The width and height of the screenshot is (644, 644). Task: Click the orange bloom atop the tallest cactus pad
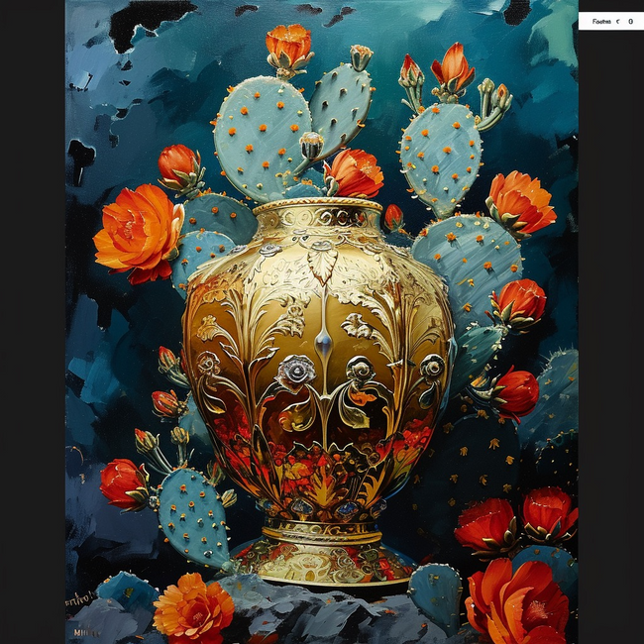288,45
